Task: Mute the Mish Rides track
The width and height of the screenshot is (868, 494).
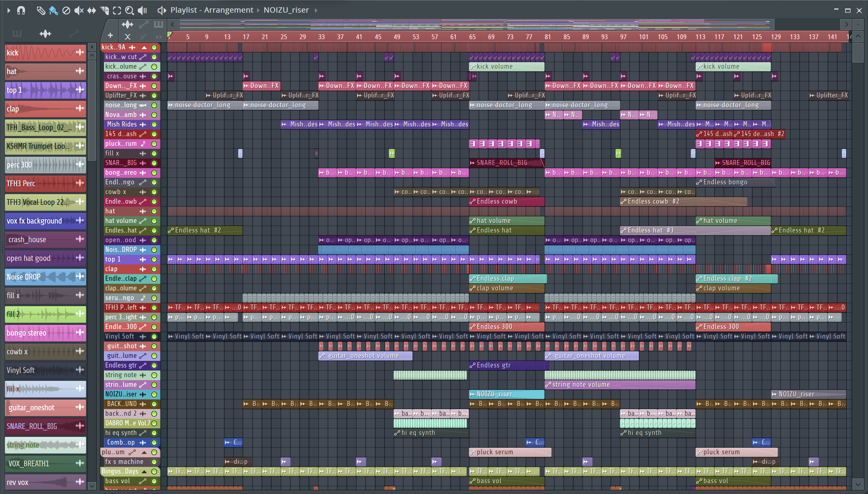Action: click(154, 124)
